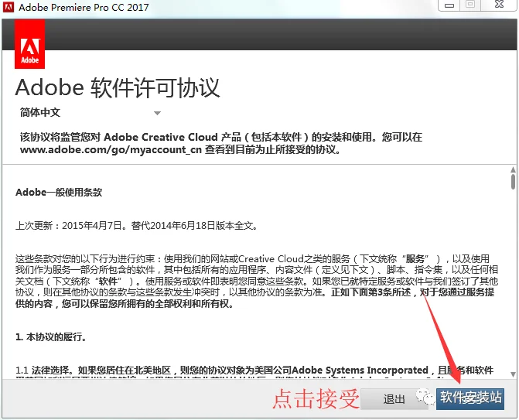Click the maximize window button
This screenshot has height=420, width=519.
[x=470, y=5]
